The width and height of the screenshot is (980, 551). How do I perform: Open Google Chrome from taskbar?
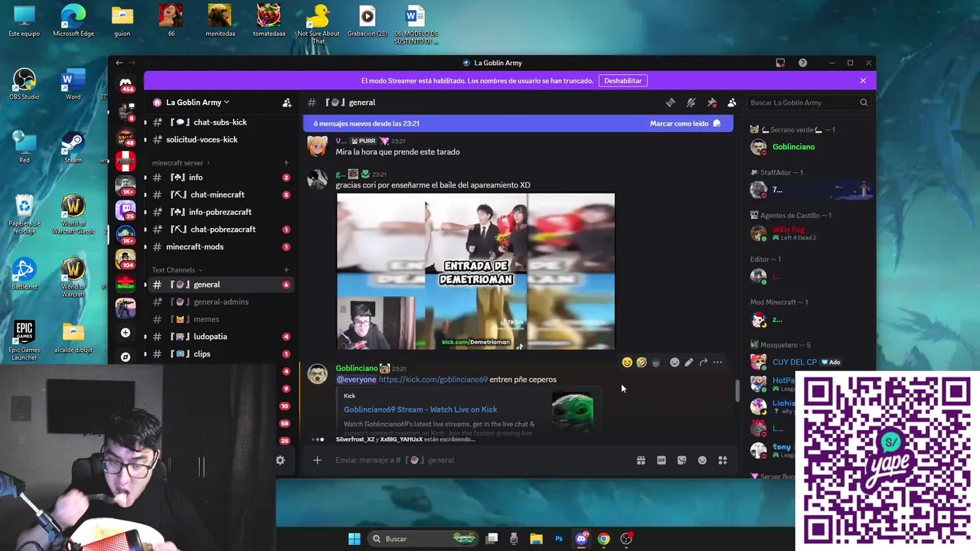[604, 539]
